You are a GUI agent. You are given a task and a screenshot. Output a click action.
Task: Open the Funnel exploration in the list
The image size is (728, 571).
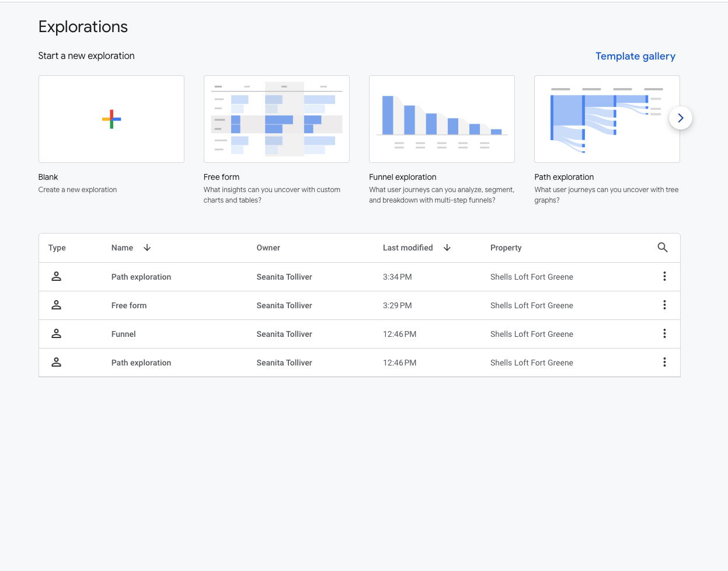pos(124,334)
